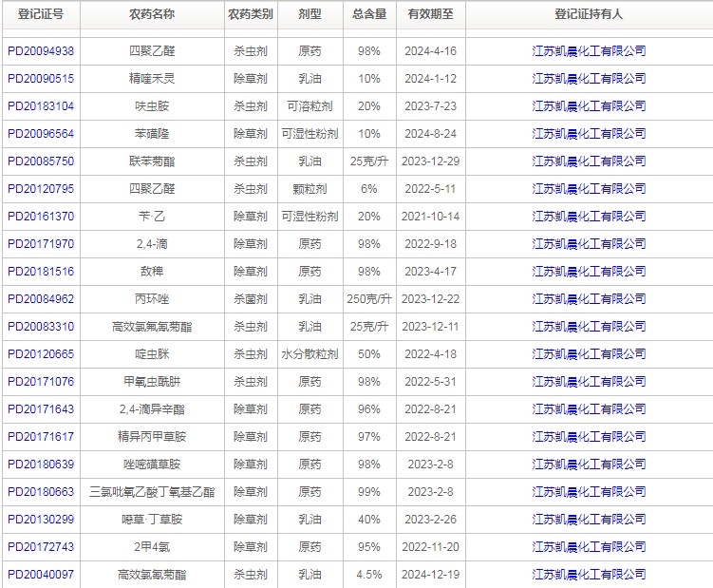Click the 农药名称 column header
Screen dimensions: 713x588
coord(152,14)
